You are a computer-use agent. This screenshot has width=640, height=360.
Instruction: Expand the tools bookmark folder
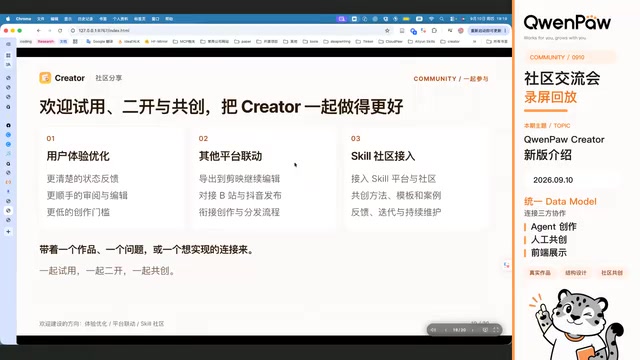[310, 42]
